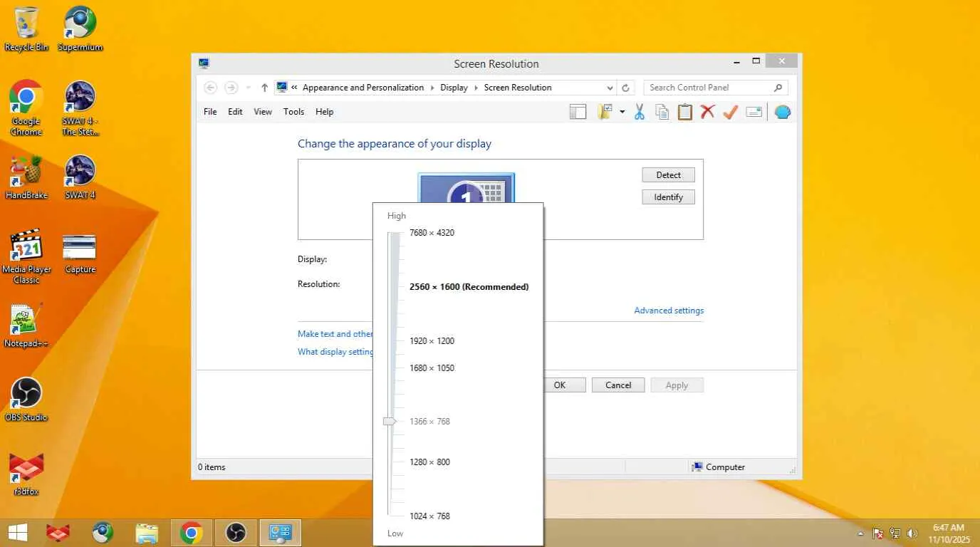Click the monitor 1 thumbnail
The height and width of the screenshot is (547, 980).
(466, 187)
